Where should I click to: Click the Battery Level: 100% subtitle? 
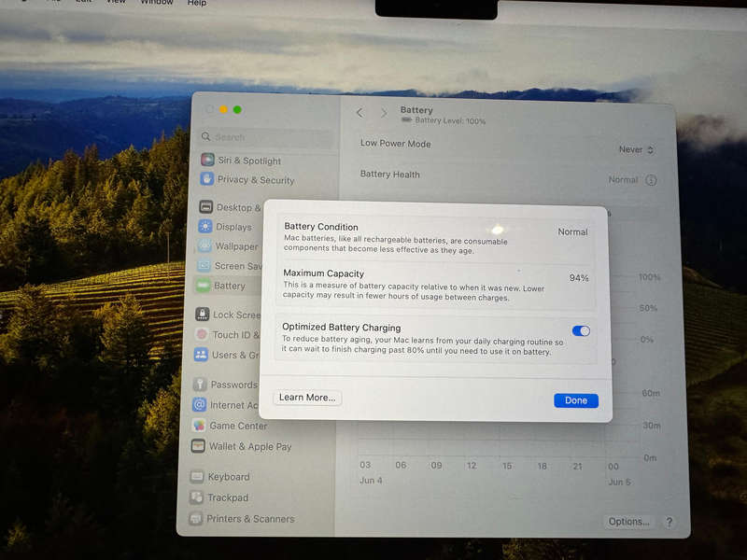[x=450, y=121]
